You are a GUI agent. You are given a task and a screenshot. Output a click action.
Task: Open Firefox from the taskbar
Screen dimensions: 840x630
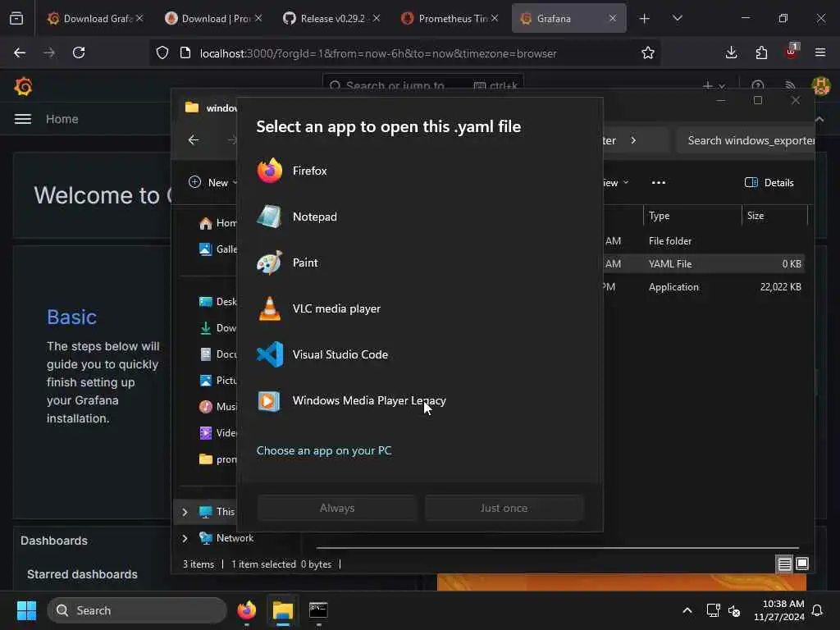[246, 610]
